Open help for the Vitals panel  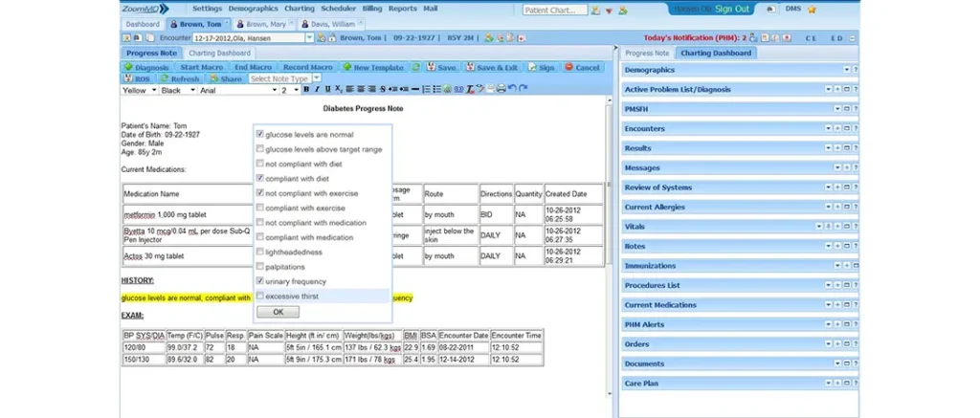[856, 226]
